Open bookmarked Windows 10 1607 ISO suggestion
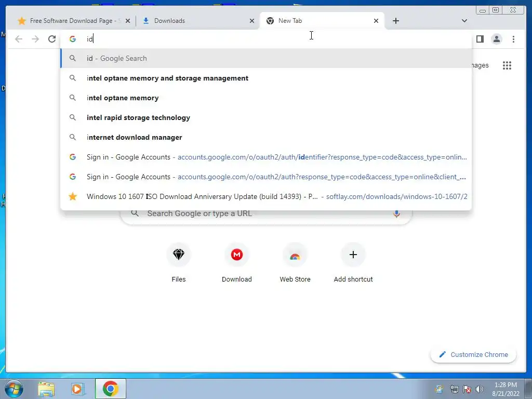Image resolution: width=532 pixels, height=399 pixels. [x=266, y=196]
